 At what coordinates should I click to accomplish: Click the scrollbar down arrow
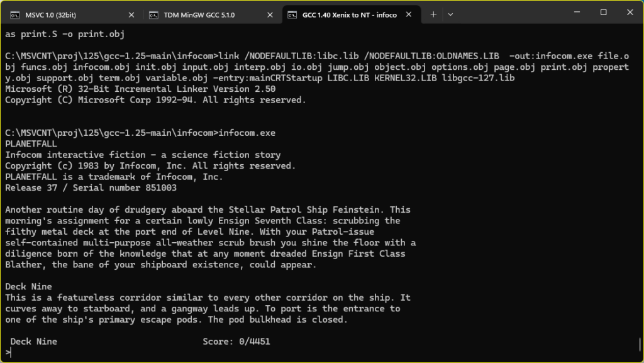pos(640,359)
